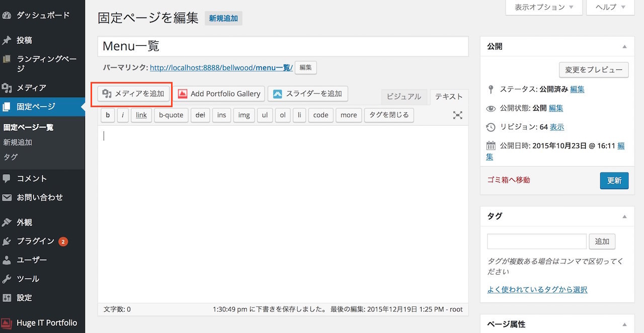This screenshot has width=644, height=333.
Task: Apply bold with the b toolbar button
Action: pos(108,115)
